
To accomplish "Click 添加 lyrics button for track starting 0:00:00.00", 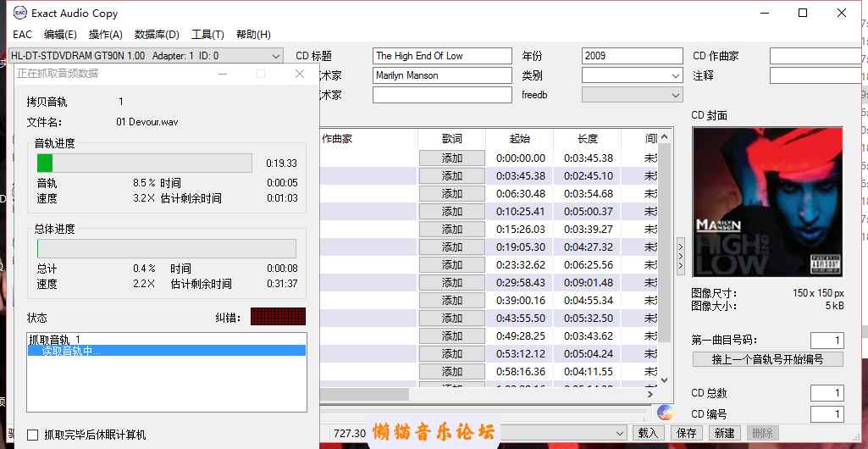I will point(451,158).
